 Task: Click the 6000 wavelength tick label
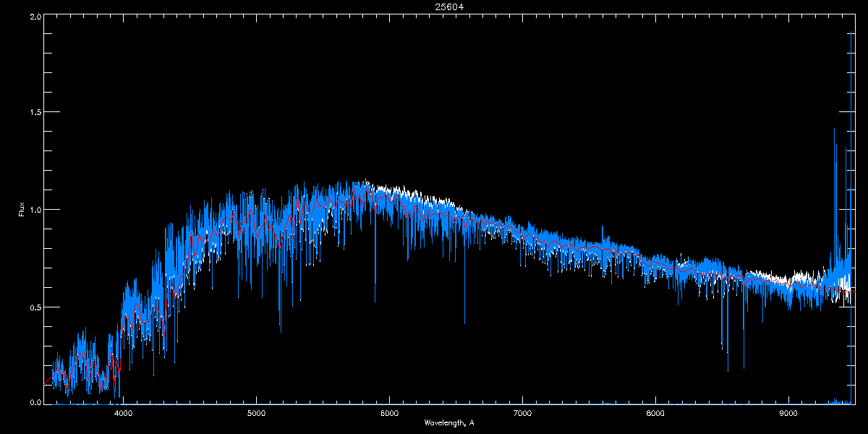(389, 414)
